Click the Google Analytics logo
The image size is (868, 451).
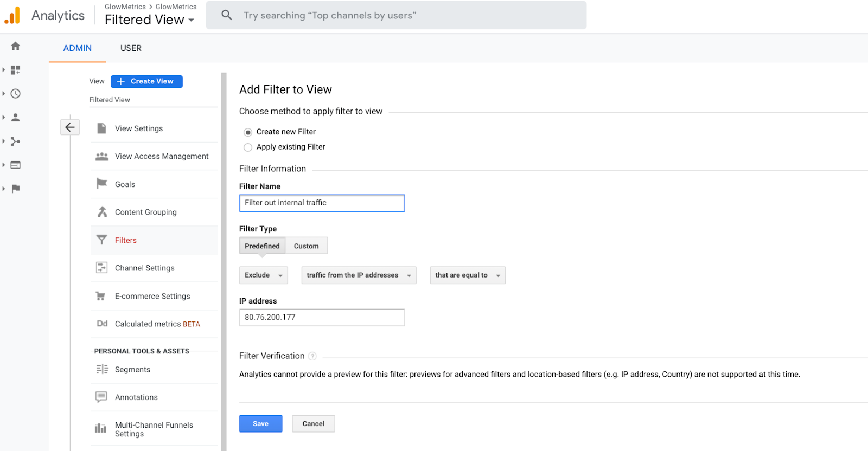(x=12, y=15)
